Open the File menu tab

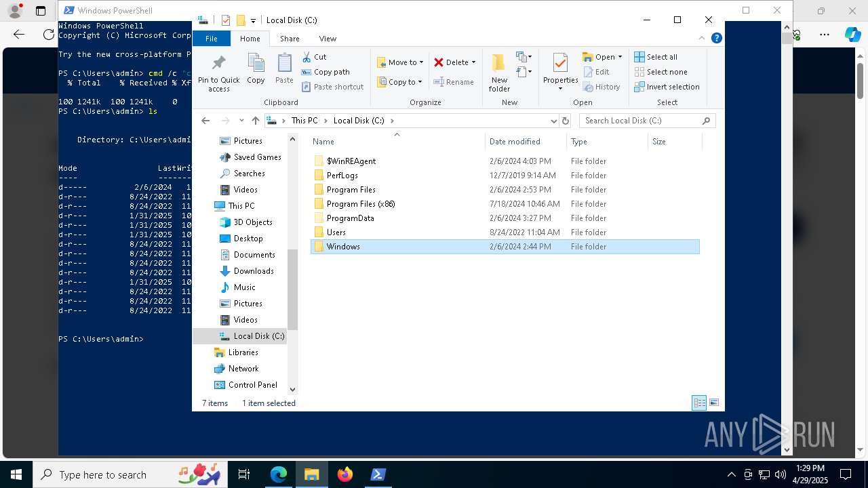pyautogui.click(x=212, y=39)
